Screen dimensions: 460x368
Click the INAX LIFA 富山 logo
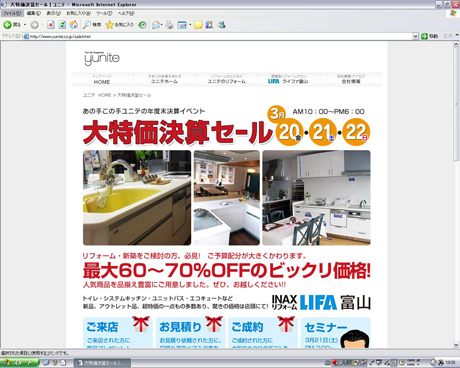tap(321, 302)
